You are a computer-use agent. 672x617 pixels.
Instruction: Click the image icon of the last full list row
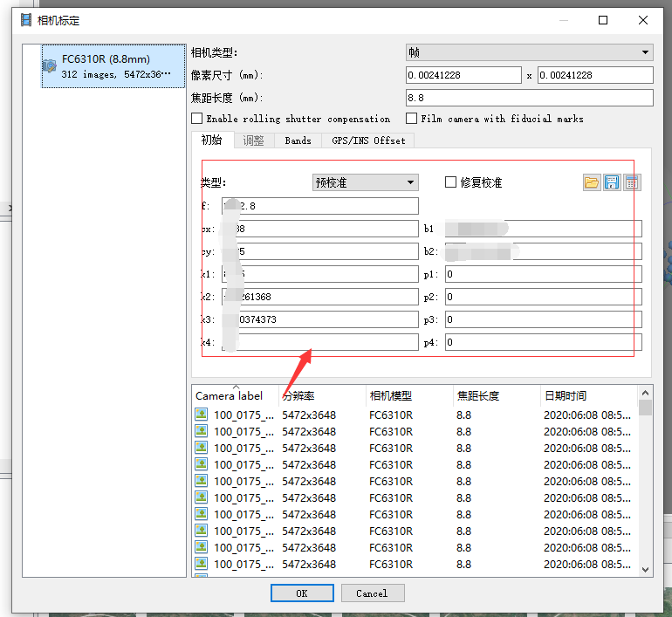pos(202,564)
